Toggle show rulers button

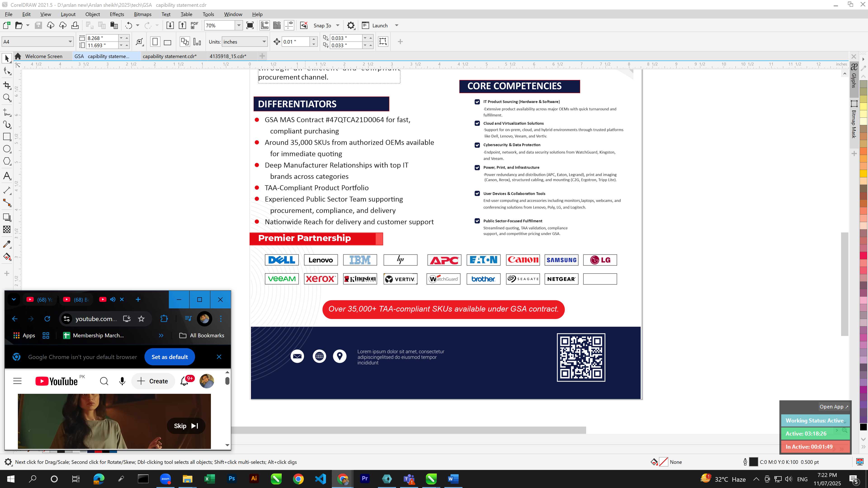(264, 25)
